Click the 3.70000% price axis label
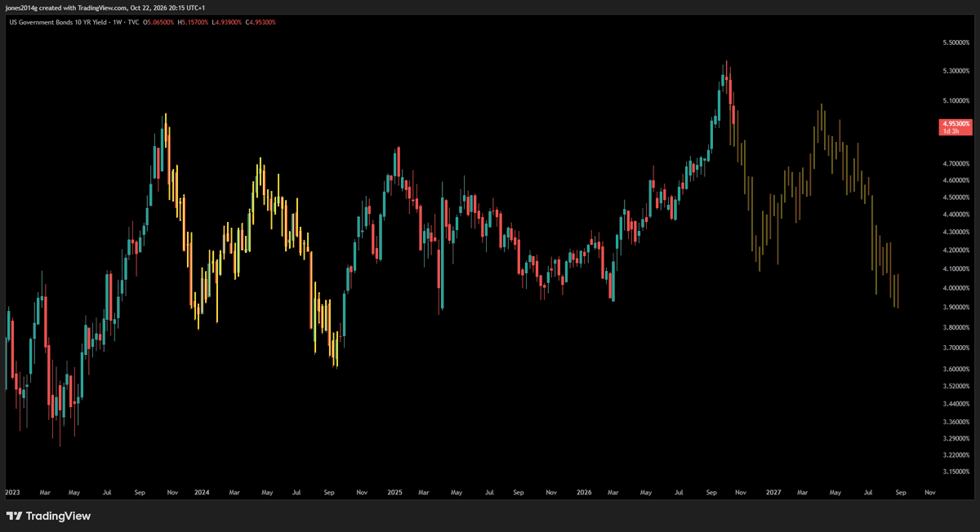This screenshot has height=532, width=980. point(956,348)
